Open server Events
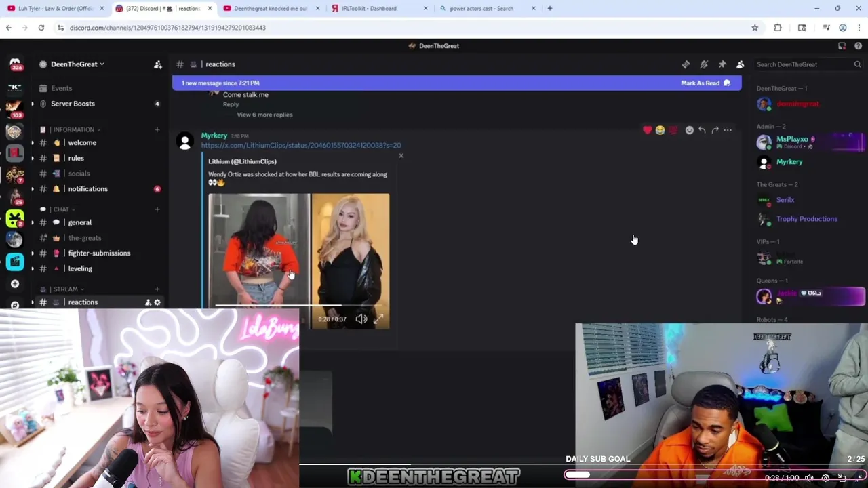The width and height of the screenshot is (868, 488). [61, 88]
